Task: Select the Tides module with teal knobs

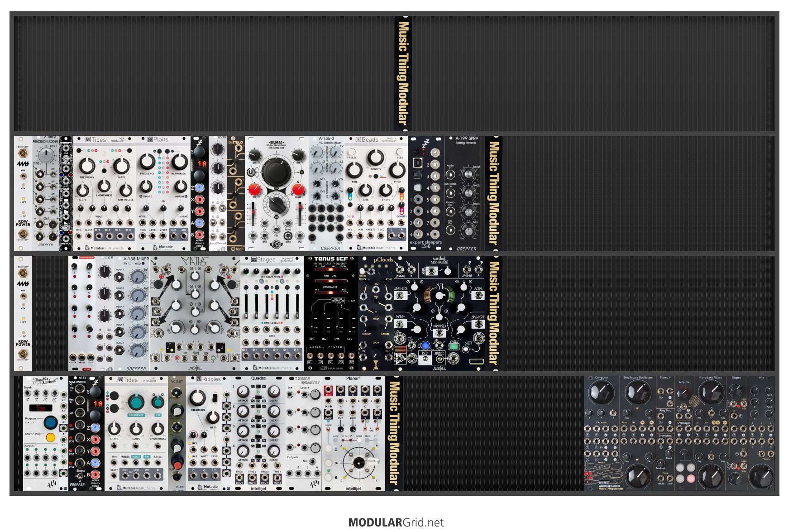Action: (x=136, y=434)
